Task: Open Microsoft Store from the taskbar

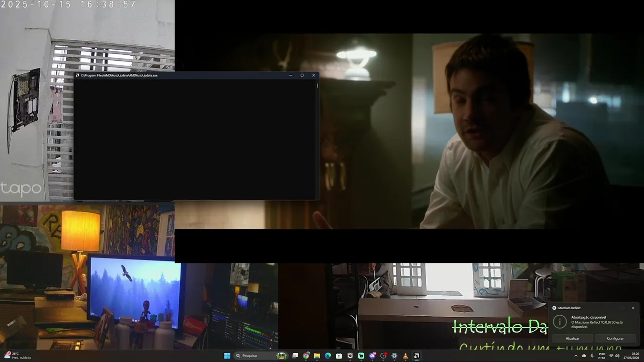Action: click(x=339, y=355)
